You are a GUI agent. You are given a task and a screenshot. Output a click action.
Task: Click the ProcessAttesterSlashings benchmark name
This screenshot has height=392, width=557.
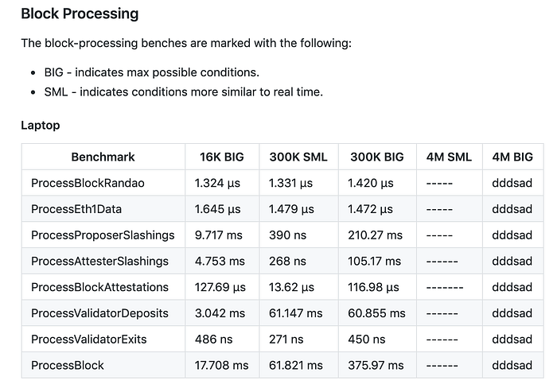click(x=99, y=262)
